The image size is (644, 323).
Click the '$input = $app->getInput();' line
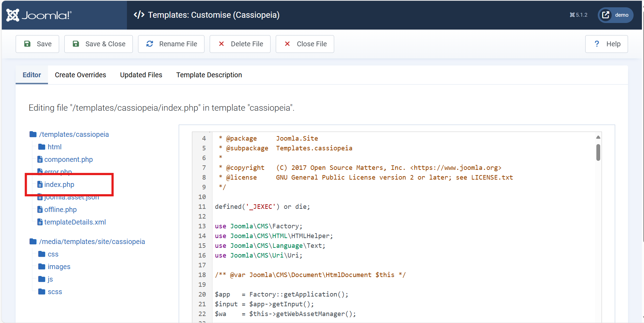point(264,304)
